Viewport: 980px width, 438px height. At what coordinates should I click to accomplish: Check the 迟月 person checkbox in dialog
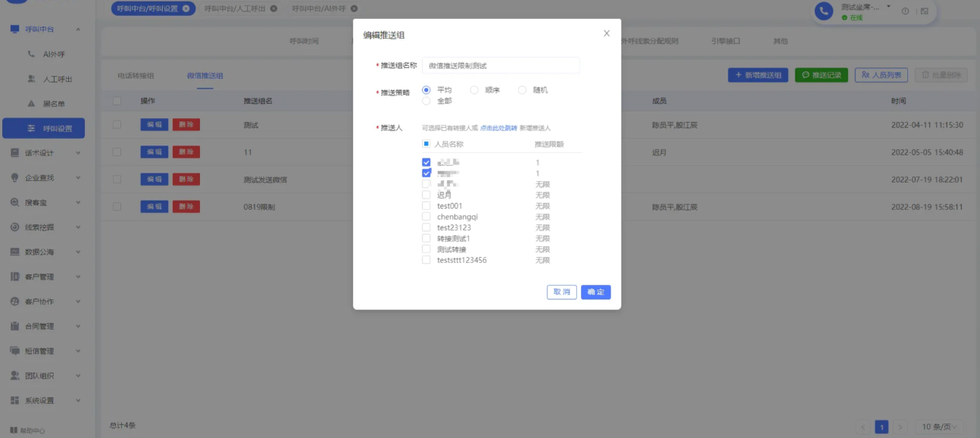tap(426, 195)
